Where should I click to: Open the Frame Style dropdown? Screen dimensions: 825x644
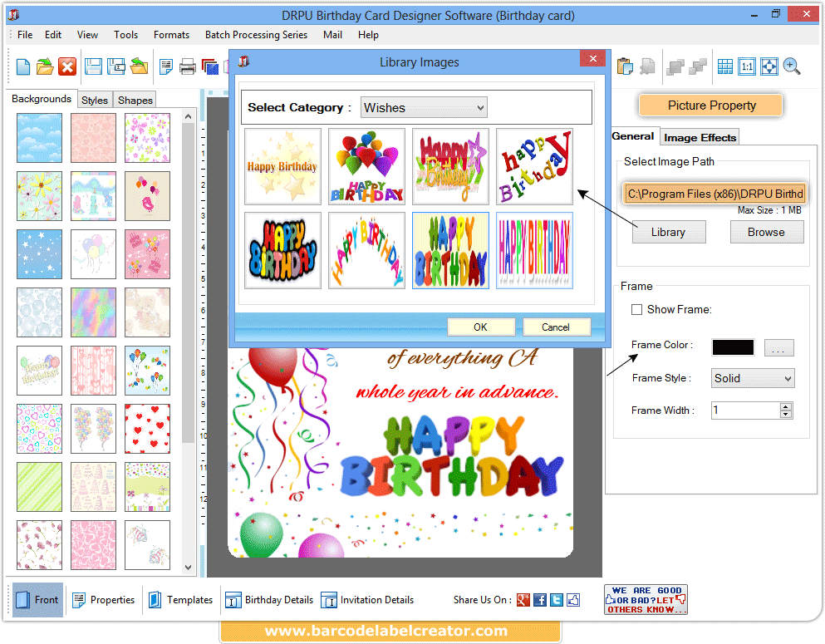752,378
